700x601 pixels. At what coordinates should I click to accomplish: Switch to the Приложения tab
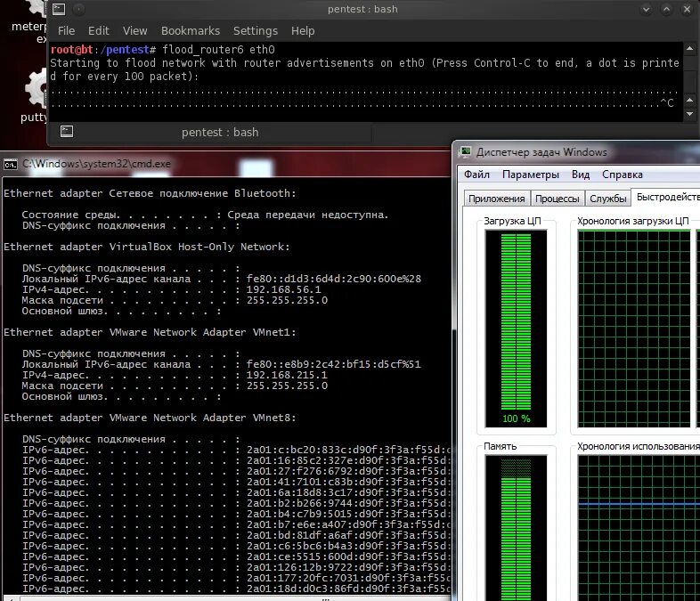496,199
